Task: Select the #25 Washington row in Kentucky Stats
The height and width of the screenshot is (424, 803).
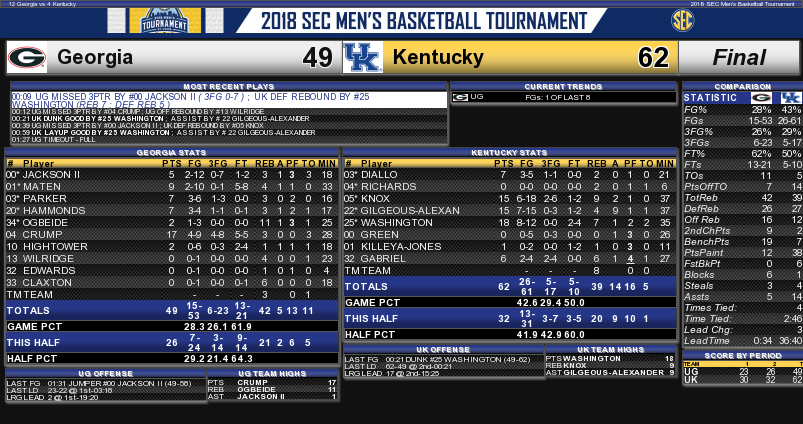Action: (510, 222)
